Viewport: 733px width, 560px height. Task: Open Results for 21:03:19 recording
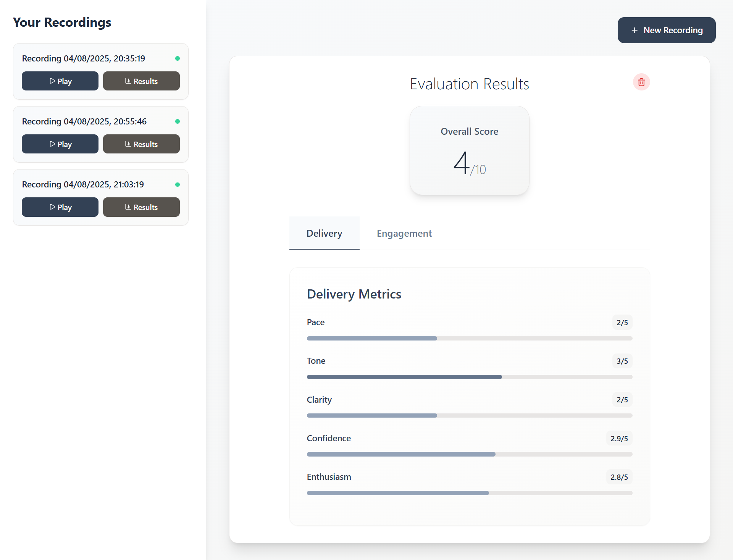[x=141, y=207]
